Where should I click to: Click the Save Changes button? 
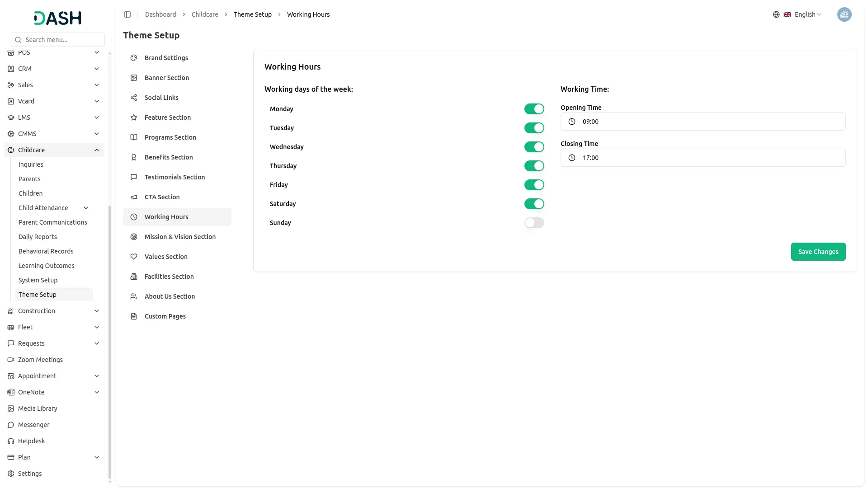[x=818, y=252]
